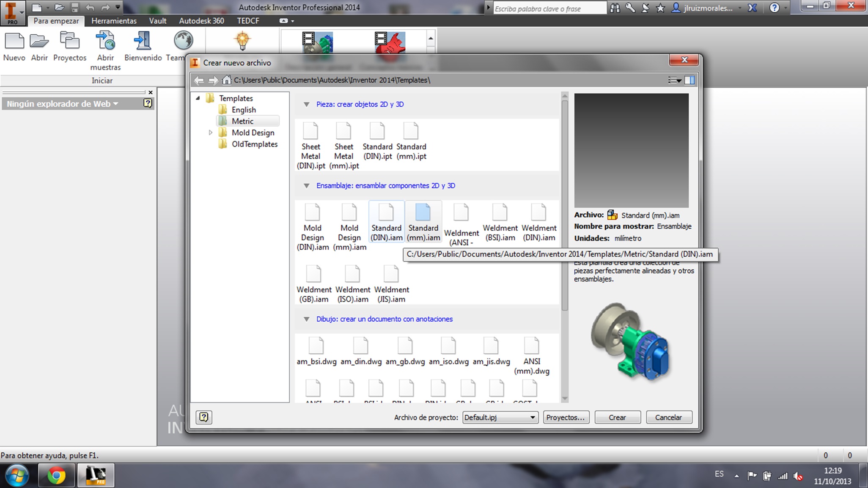
Task: Click the light bulb tips icon
Action: coord(242,41)
